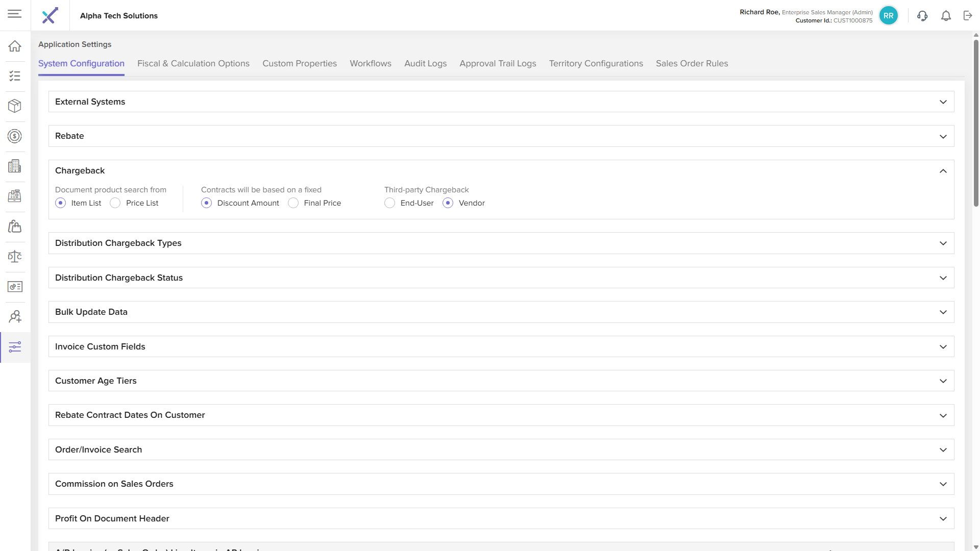This screenshot has height=551, width=980.
Task: Expand the External Systems section
Action: tap(943, 102)
